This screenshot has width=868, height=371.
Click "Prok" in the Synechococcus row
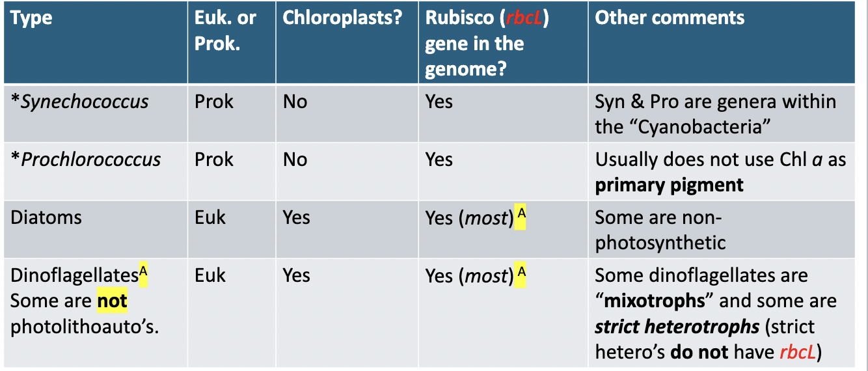[213, 102]
